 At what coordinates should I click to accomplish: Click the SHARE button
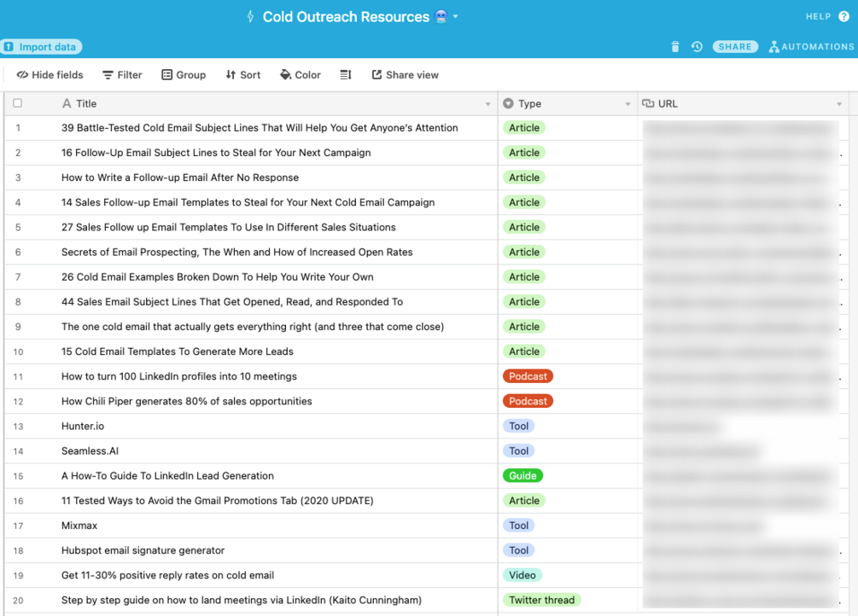pos(735,47)
